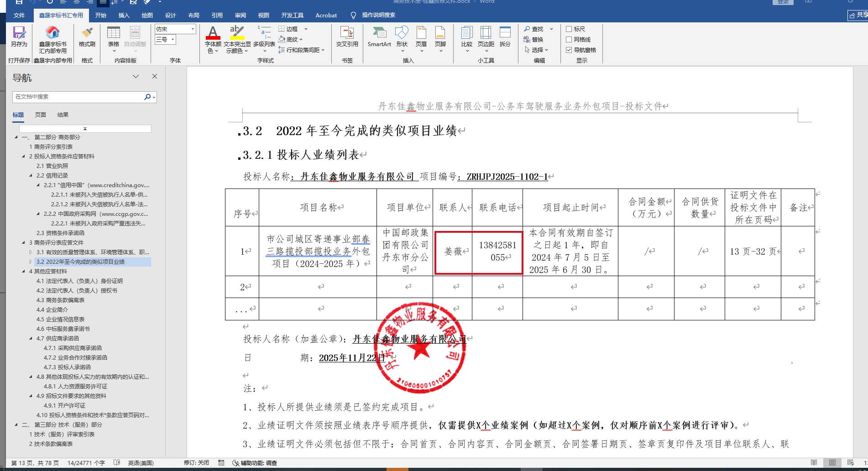Screen dimensions: 868x471
Task: Open the 仿宋 font name dropdown
Action: [x=193, y=29]
